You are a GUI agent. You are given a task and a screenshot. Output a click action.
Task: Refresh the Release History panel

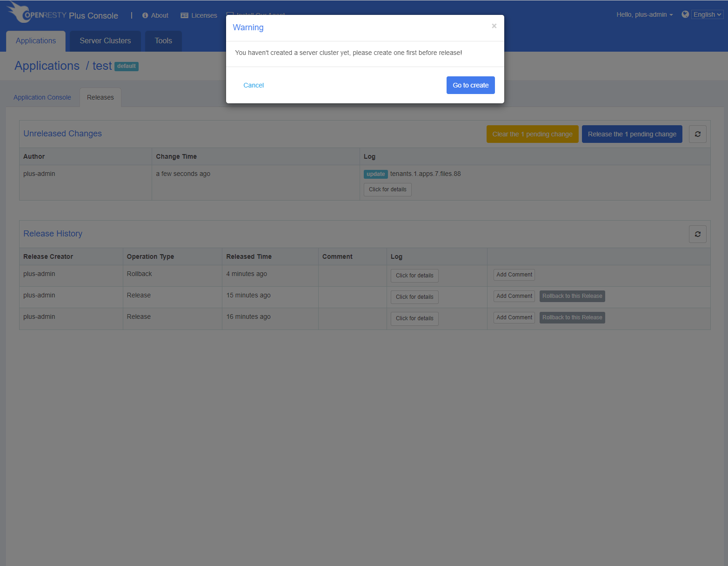pos(697,234)
